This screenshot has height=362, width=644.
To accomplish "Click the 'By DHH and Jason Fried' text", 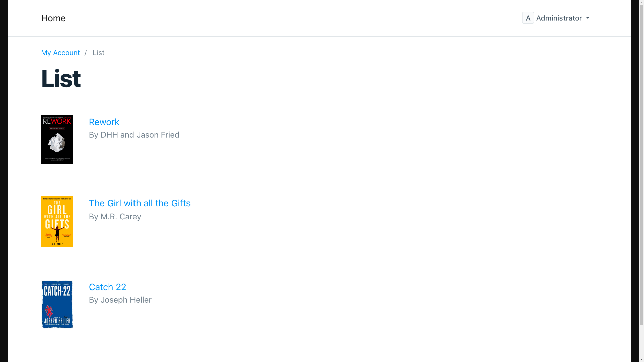I will (134, 135).
